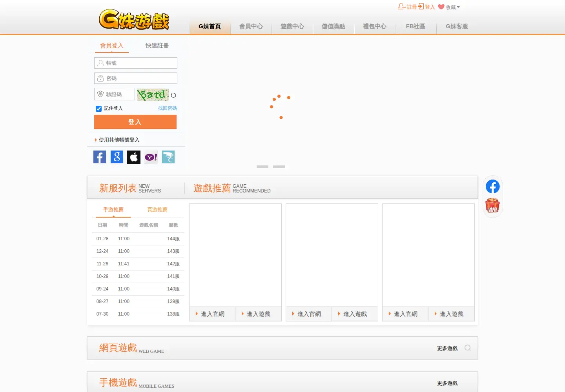This screenshot has width=565, height=392.
Task: Click the web game search magnifier icon
Action: click(x=468, y=348)
